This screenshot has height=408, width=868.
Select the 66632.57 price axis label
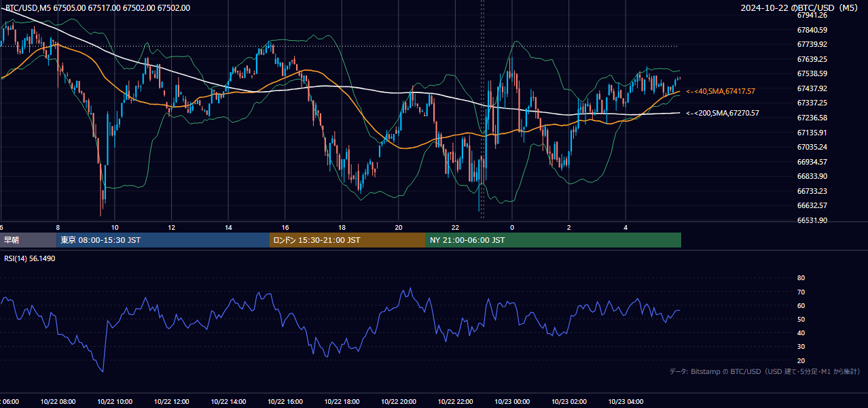(812, 205)
